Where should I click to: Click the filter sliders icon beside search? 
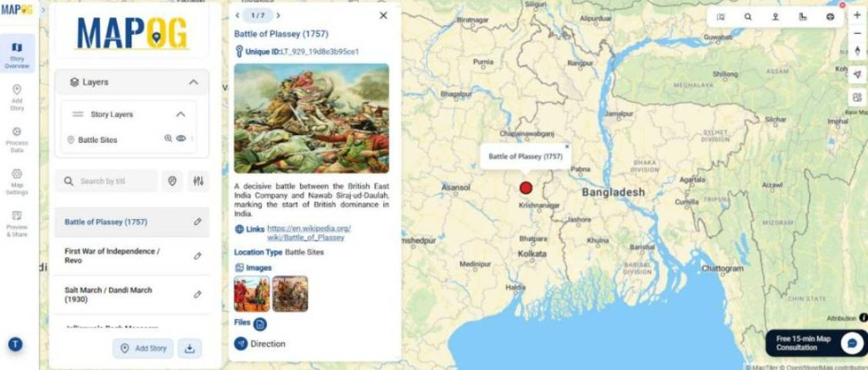tap(198, 181)
